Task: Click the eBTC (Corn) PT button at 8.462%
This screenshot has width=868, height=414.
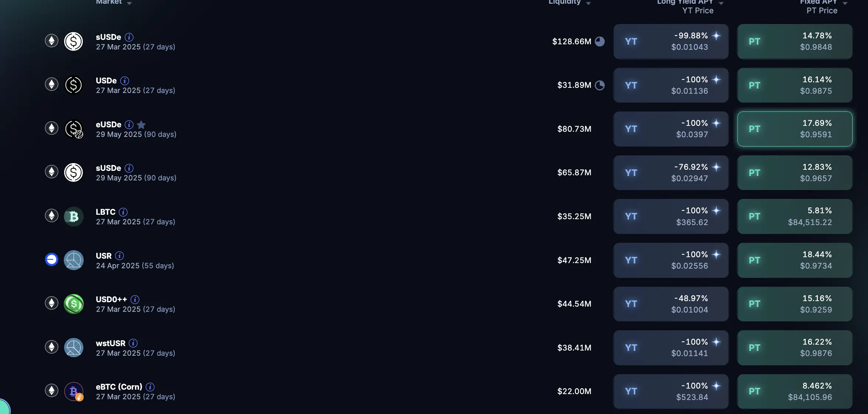Action: coord(795,391)
